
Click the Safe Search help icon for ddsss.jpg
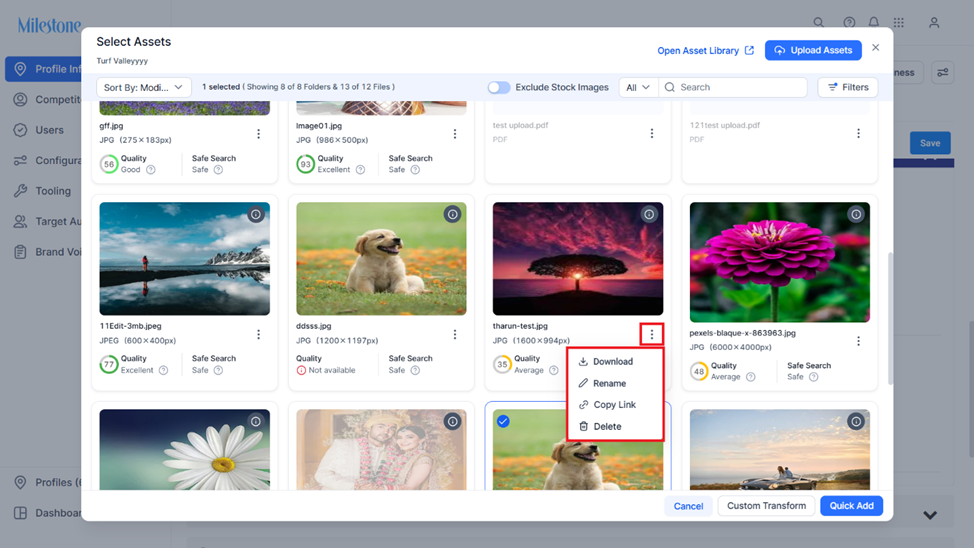415,370
